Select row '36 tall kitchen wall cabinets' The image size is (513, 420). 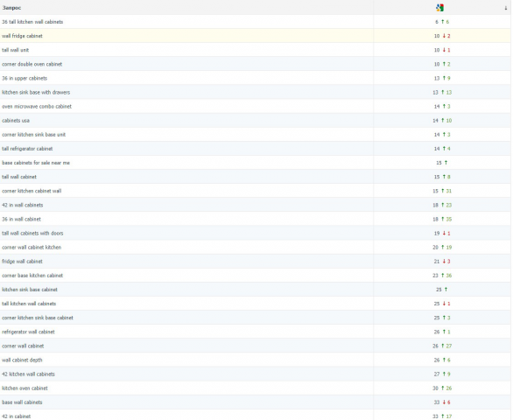[256, 22]
